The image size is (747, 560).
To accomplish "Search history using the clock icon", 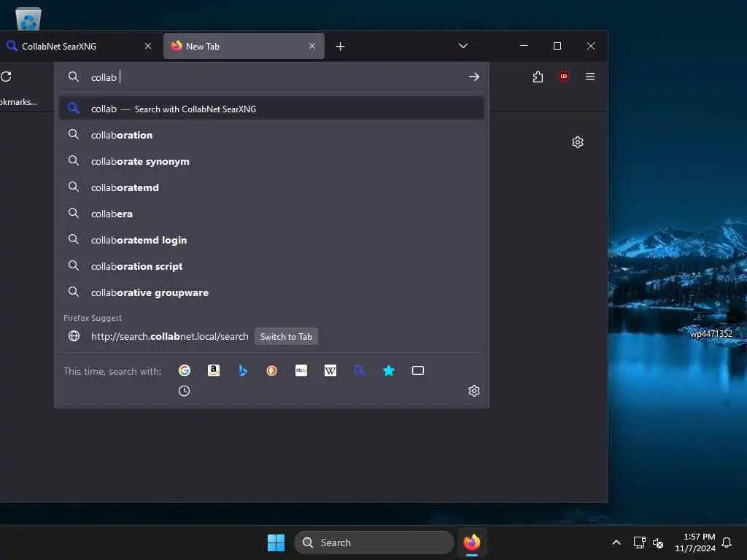I will click(185, 391).
